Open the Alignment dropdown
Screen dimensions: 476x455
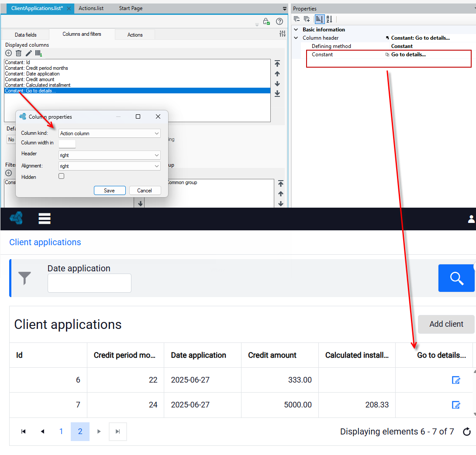109,166
